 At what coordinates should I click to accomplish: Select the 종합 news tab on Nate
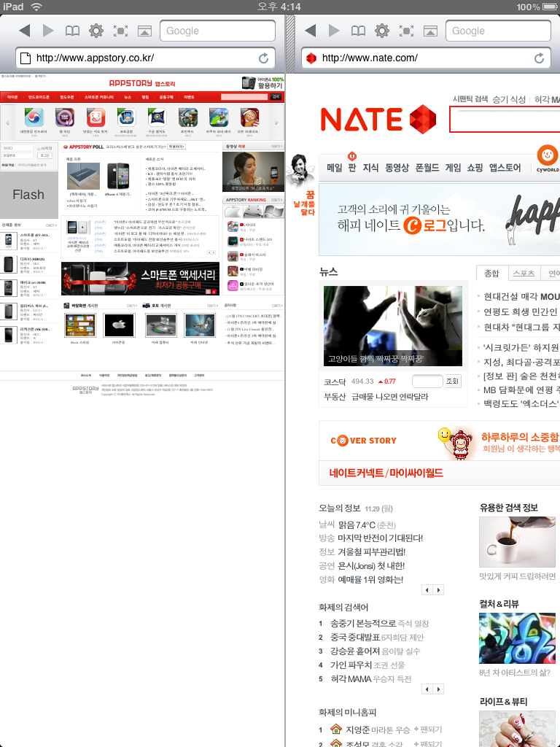(492, 273)
